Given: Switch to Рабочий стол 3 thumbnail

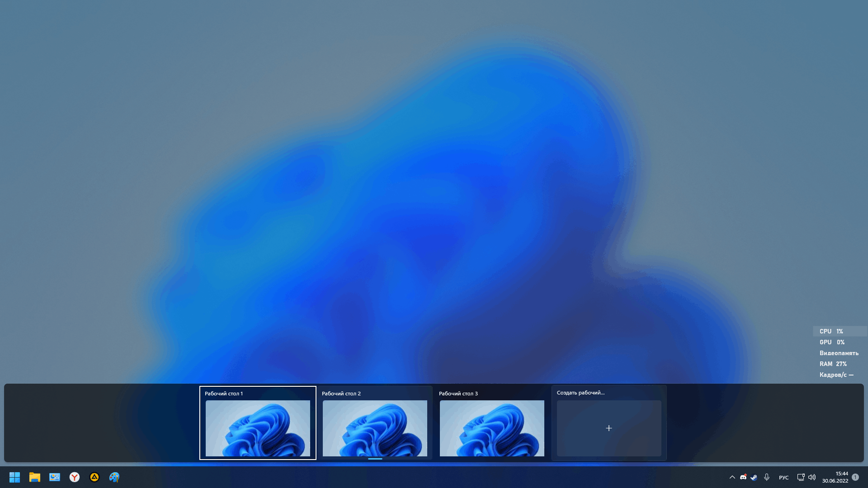Looking at the screenshot, I should point(492,423).
